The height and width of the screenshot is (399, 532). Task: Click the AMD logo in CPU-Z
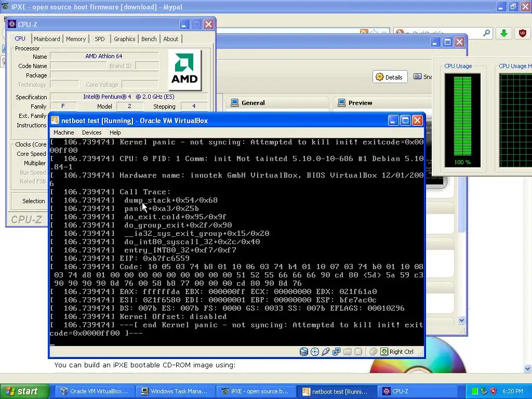[x=184, y=70]
